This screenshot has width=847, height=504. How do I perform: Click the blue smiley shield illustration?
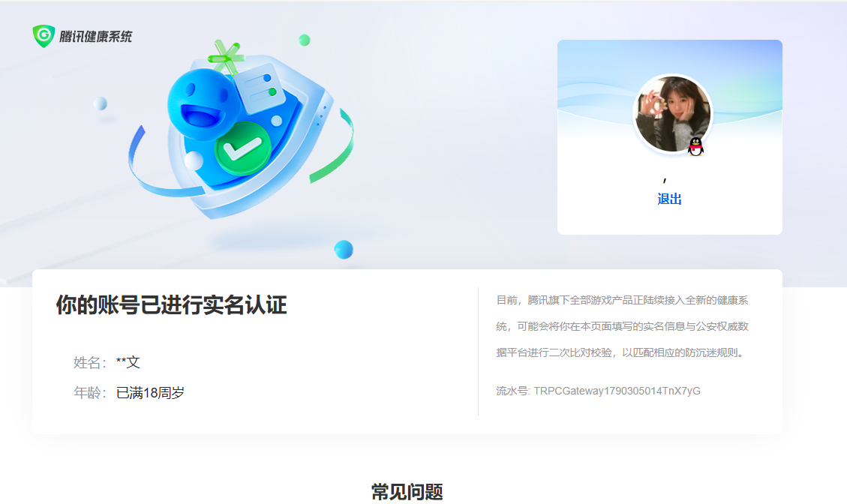(x=242, y=130)
